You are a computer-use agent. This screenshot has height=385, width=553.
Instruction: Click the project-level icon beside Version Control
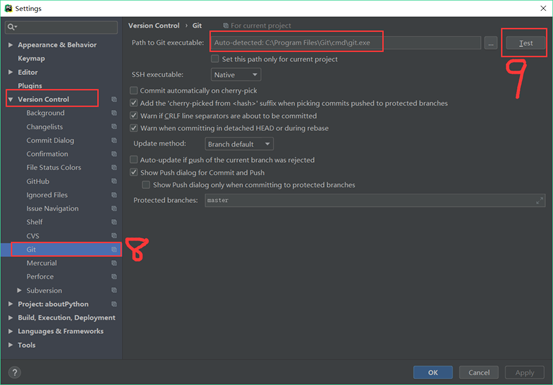click(114, 99)
